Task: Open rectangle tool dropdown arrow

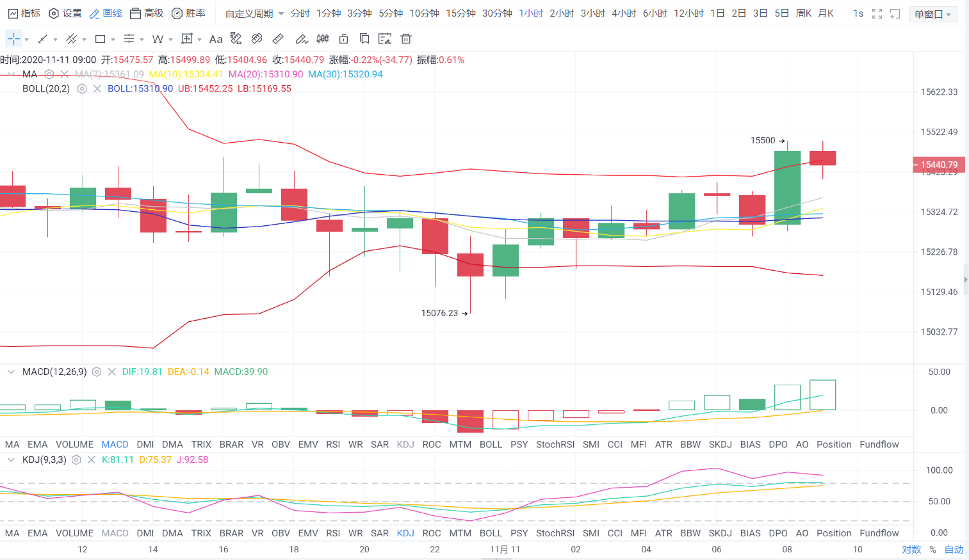Action: coord(113,40)
